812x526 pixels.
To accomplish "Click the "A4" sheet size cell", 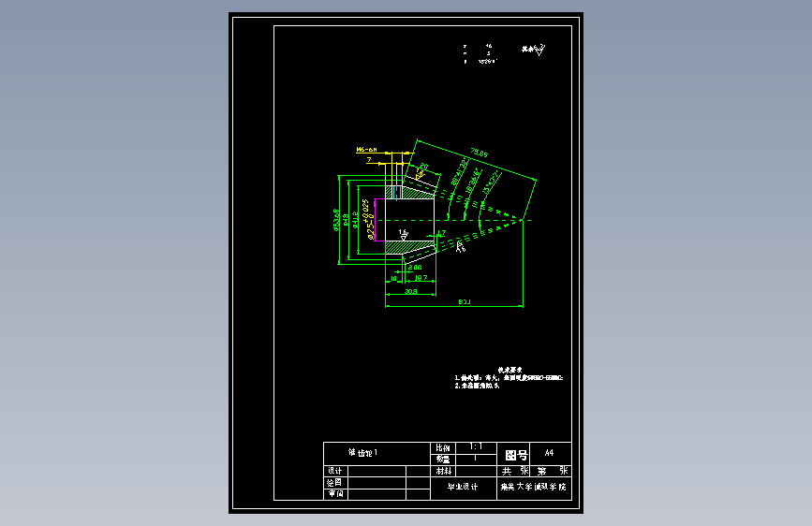I will (x=550, y=453).
